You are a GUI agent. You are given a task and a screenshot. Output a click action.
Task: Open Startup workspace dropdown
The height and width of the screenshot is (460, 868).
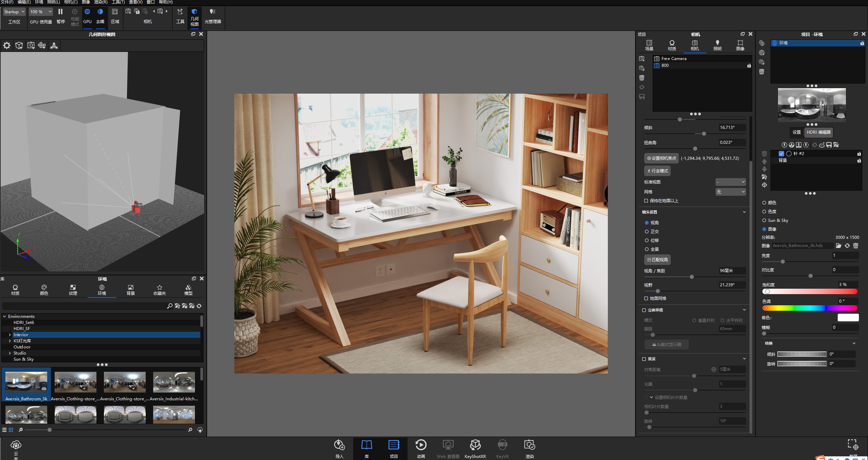click(14, 12)
